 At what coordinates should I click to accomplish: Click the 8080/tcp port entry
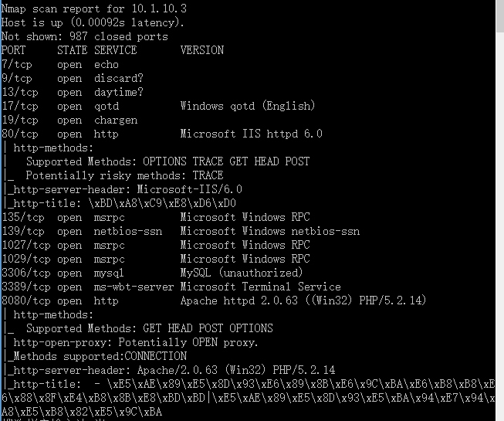[x=26, y=300]
